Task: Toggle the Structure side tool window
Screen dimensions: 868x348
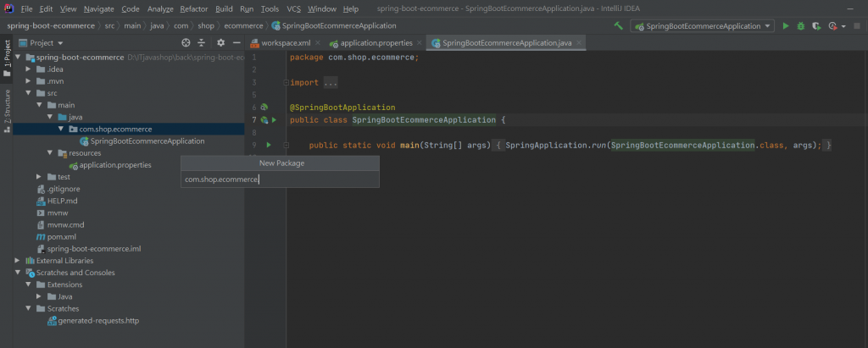Action: click(x=7, y=110)
